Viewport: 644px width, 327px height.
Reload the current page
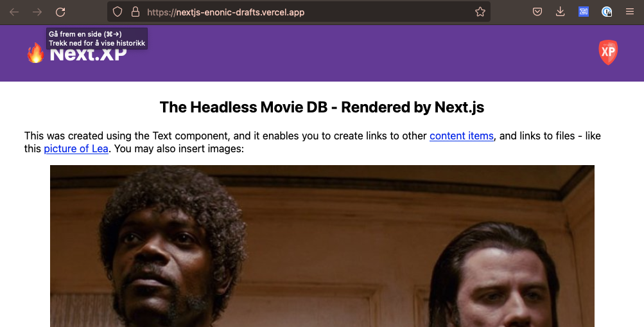60,12
